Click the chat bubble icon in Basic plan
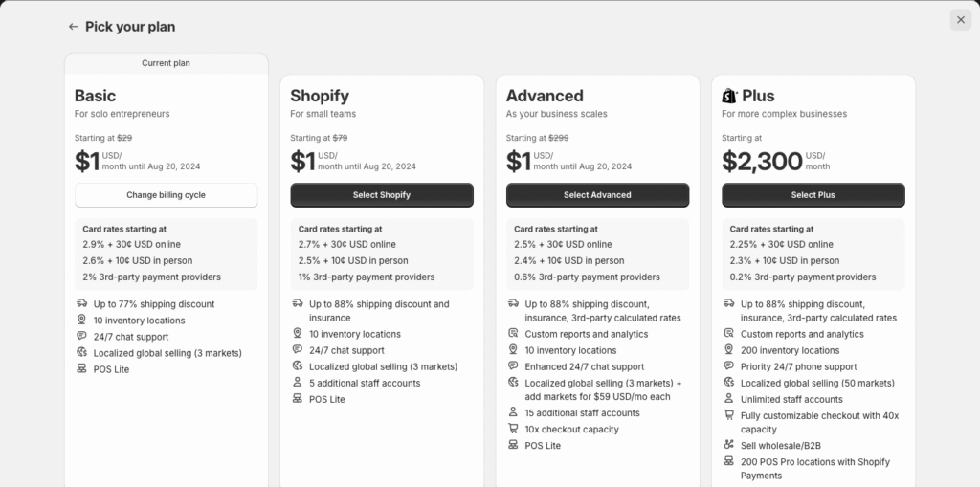This screenshot has width=980, height=487. pyautogui.click(x=82, y=337)
